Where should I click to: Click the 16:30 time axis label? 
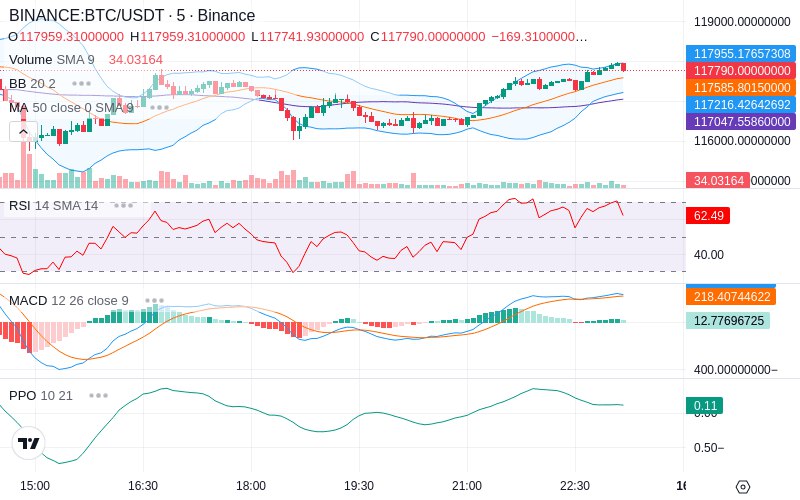pos(143,486)
